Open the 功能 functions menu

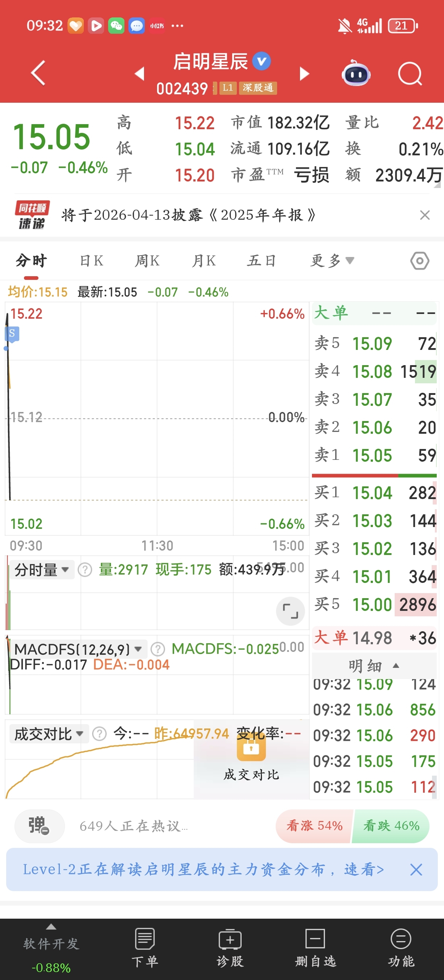coord(401,948)
